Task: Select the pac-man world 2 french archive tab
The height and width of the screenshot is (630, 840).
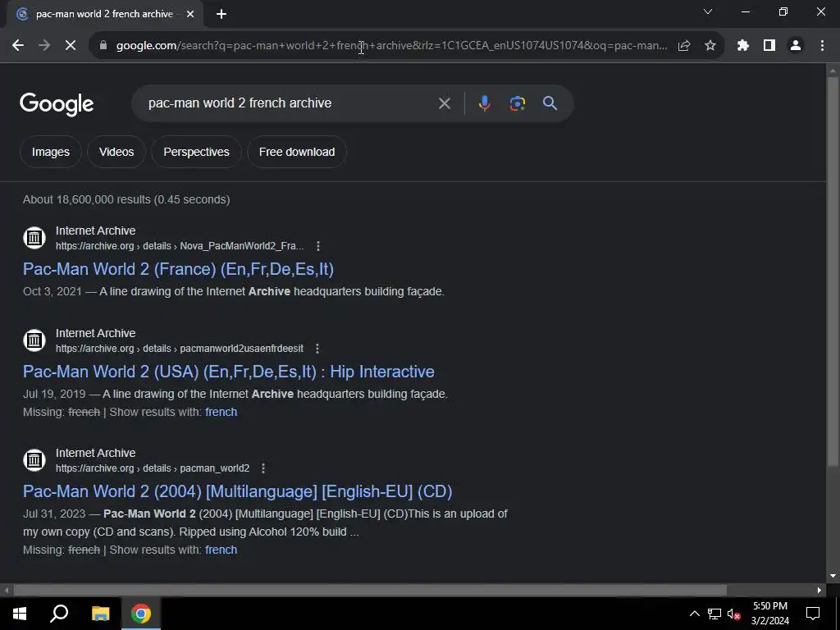Action: tap(104, 14)
